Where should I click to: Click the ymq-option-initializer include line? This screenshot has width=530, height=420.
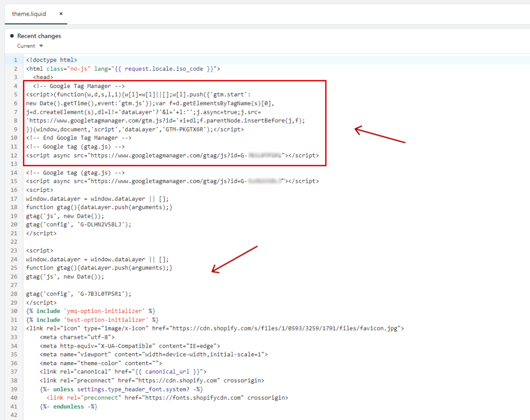[x=91, y=311]
